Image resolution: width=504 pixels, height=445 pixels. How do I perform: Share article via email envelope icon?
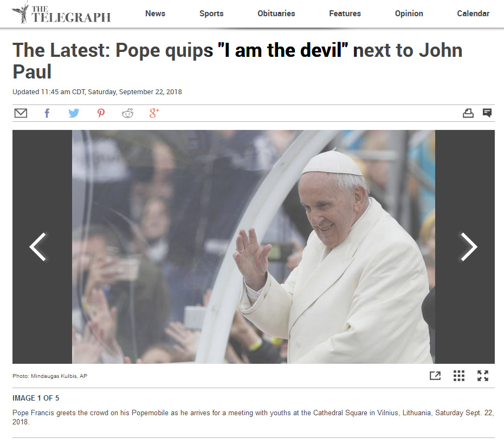[21, 113]
